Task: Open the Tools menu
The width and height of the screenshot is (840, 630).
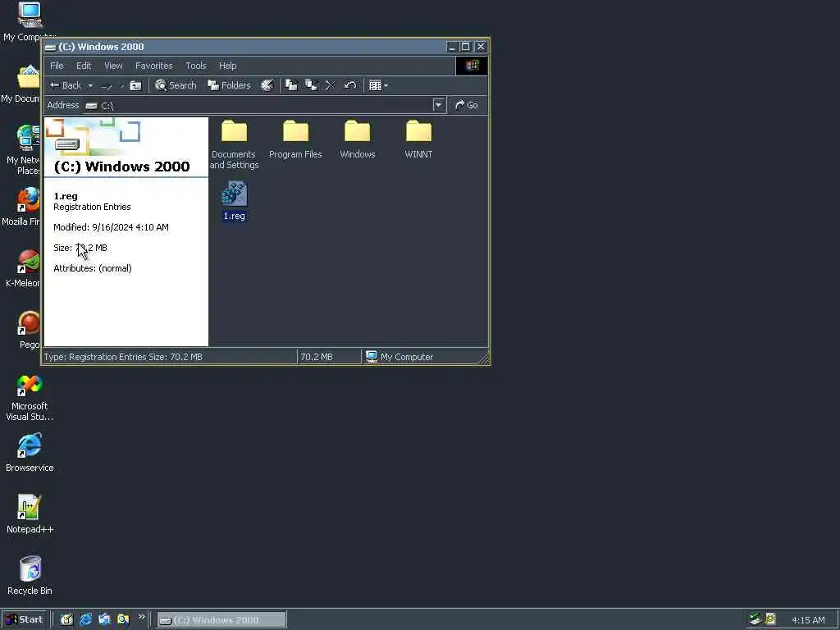Action: pyautogui.click(x=195, y=66)
